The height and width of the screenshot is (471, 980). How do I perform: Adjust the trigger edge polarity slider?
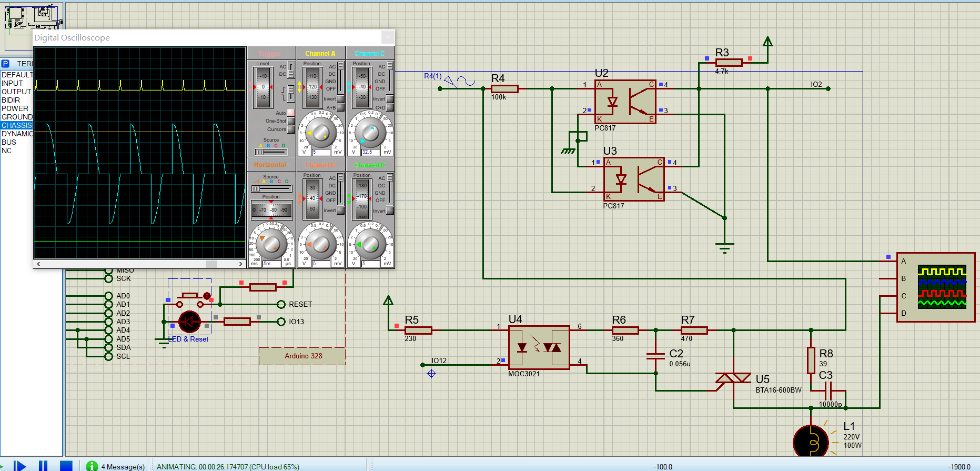tap(291, 94)
